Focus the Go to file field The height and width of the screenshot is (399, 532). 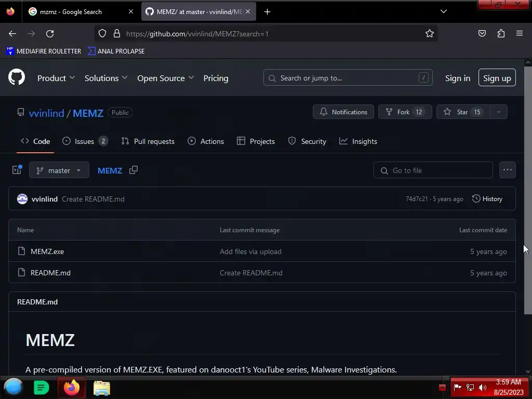click(x=433, y=170)
